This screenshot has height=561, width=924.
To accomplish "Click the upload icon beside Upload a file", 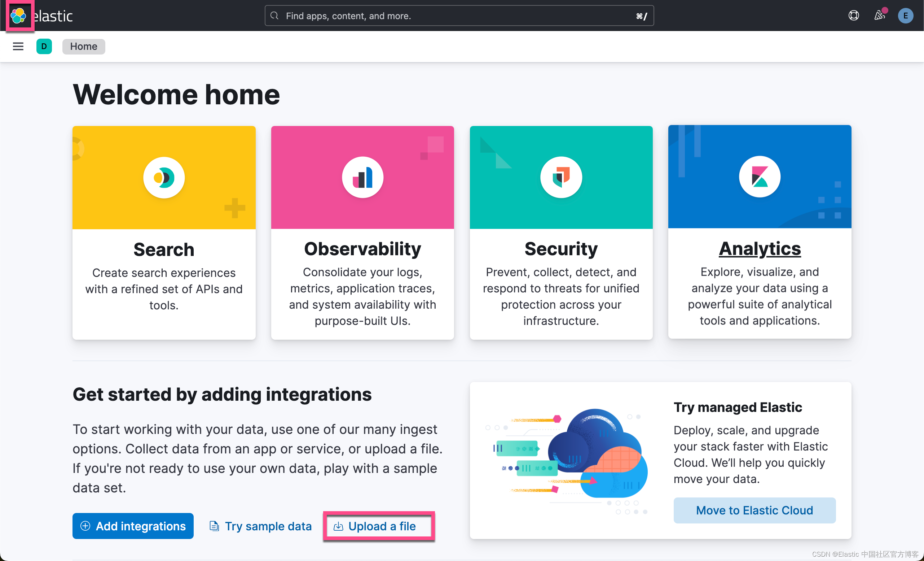I will (x=338, y=526).
